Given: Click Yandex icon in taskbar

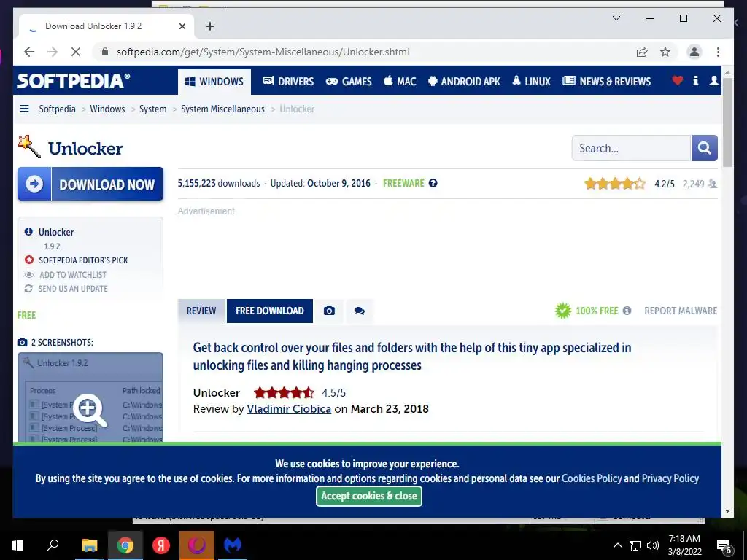Looking at the screenshot, I should point(161,545).
